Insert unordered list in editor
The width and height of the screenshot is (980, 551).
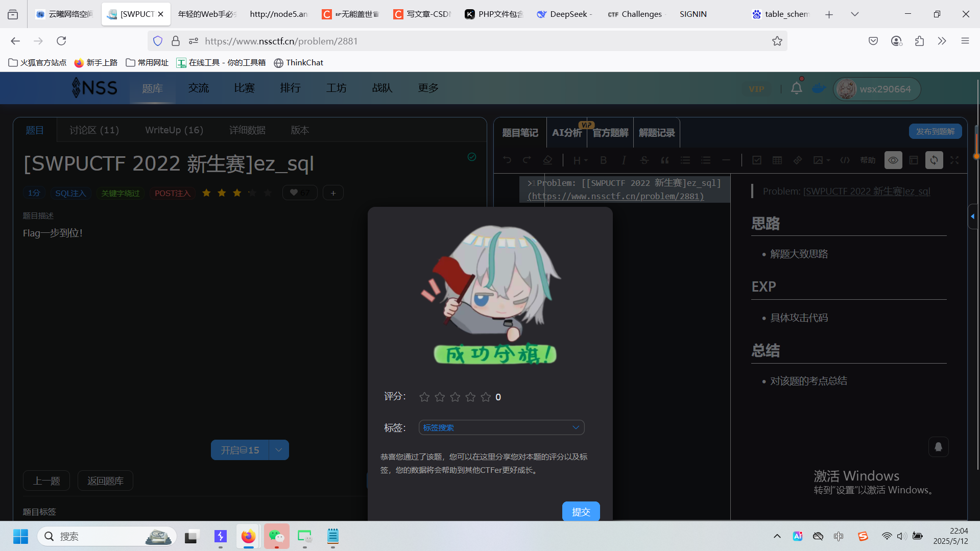[685, 160]
